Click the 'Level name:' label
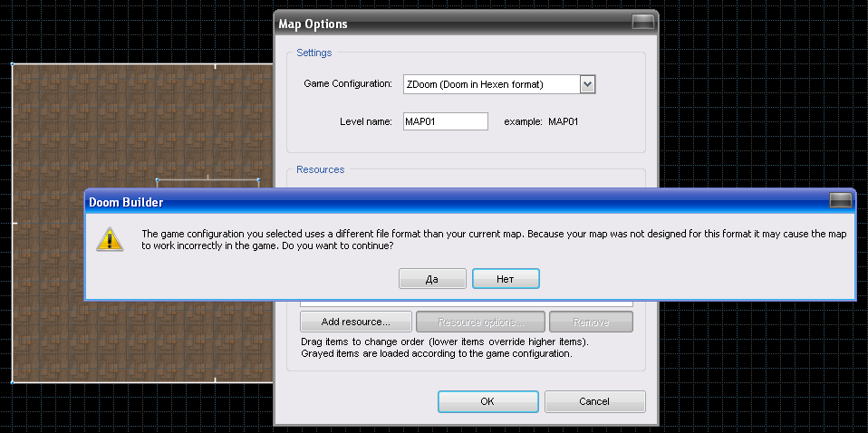 pos(366,121)
